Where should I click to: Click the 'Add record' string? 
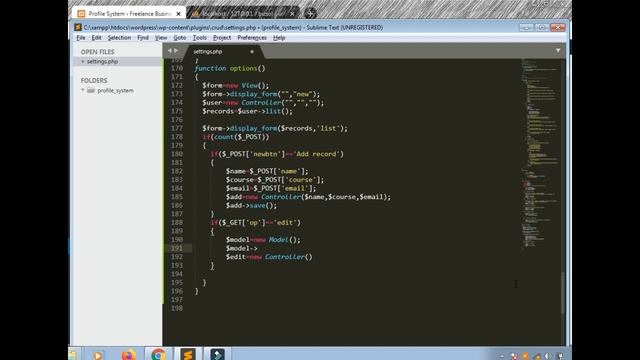point(318,154)
